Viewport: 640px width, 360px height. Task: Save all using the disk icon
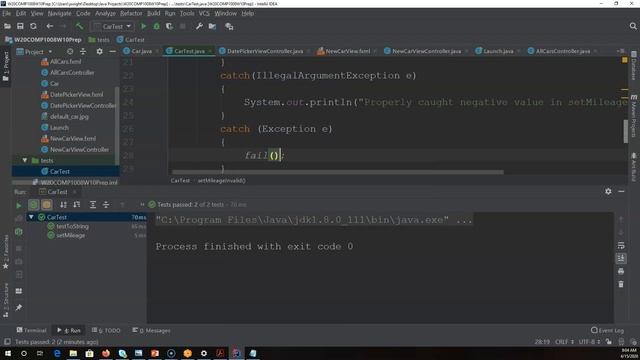point(20,27)
